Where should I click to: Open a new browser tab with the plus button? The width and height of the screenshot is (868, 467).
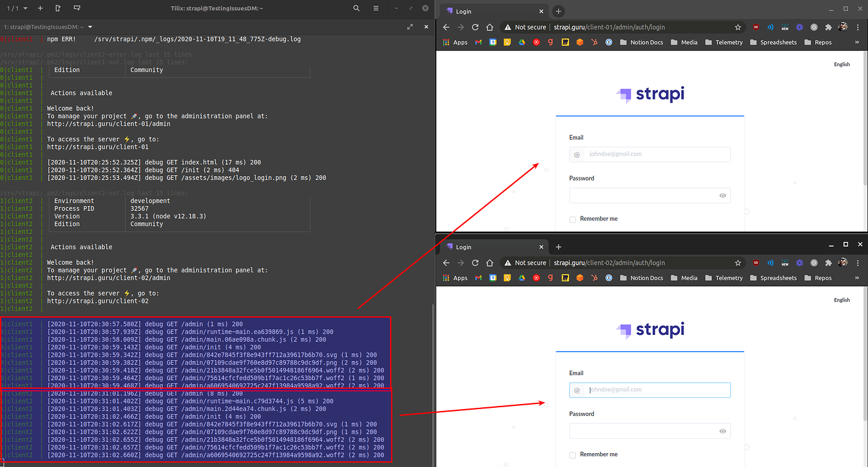click(x=559, y=11)
